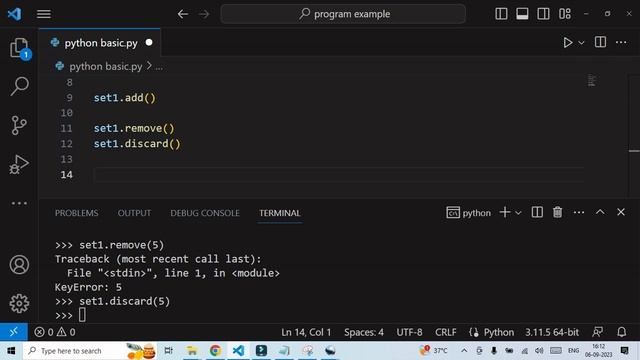640x360 pixels.
Task: Toggle the bottom panel layout icon
Action: coord(522,14)
